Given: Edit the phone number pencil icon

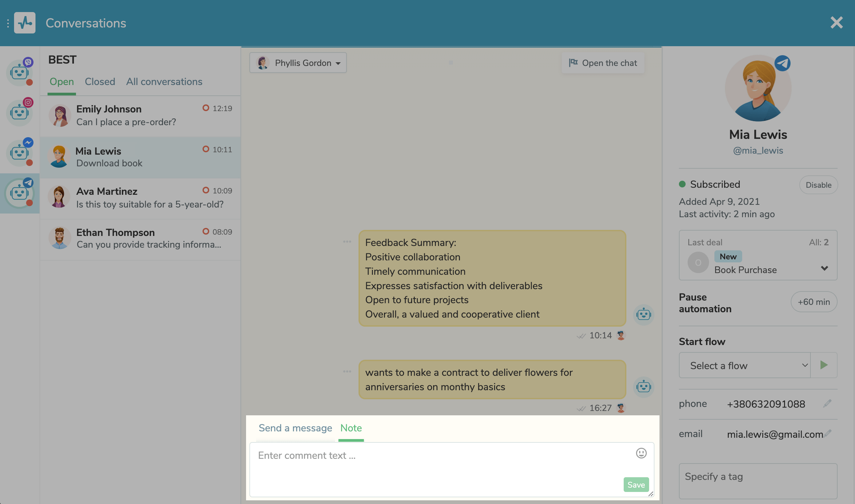Looking at the screenshot, I should pyautogui.click(x=827, y=404).
